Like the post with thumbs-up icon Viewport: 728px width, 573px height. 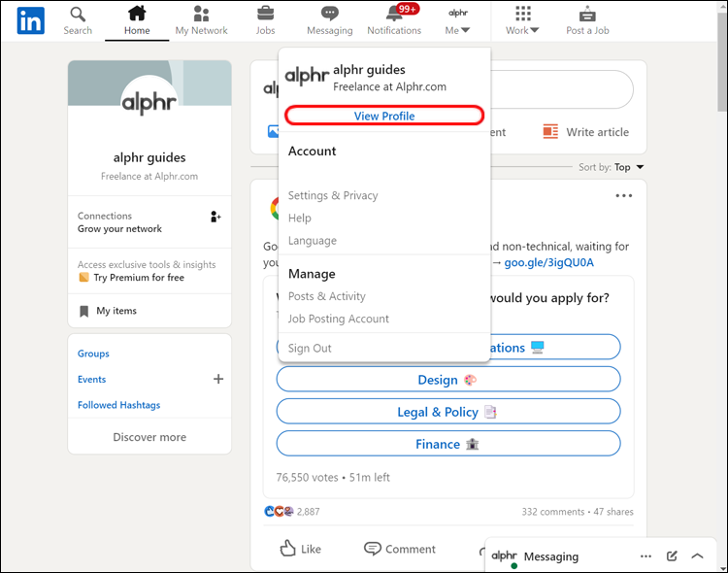click(x=287, y=549)
